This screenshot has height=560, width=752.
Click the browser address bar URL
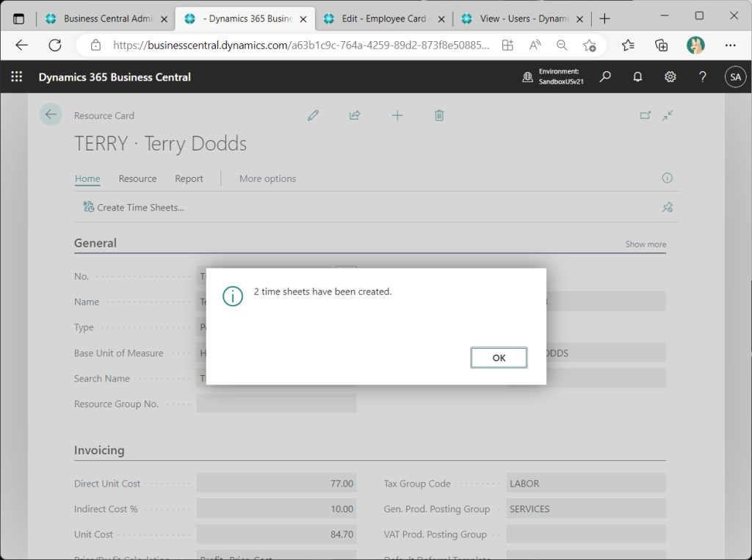point(301,46)
